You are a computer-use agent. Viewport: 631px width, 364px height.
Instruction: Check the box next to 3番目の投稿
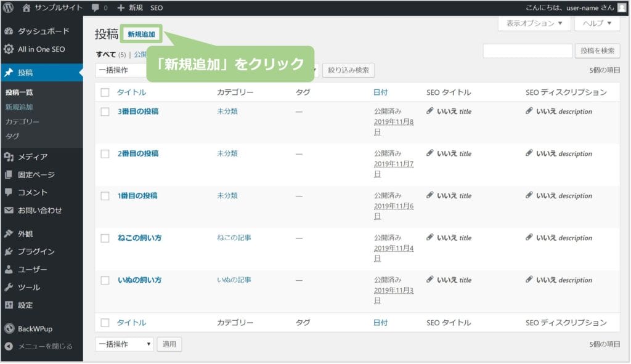point(105,111)
